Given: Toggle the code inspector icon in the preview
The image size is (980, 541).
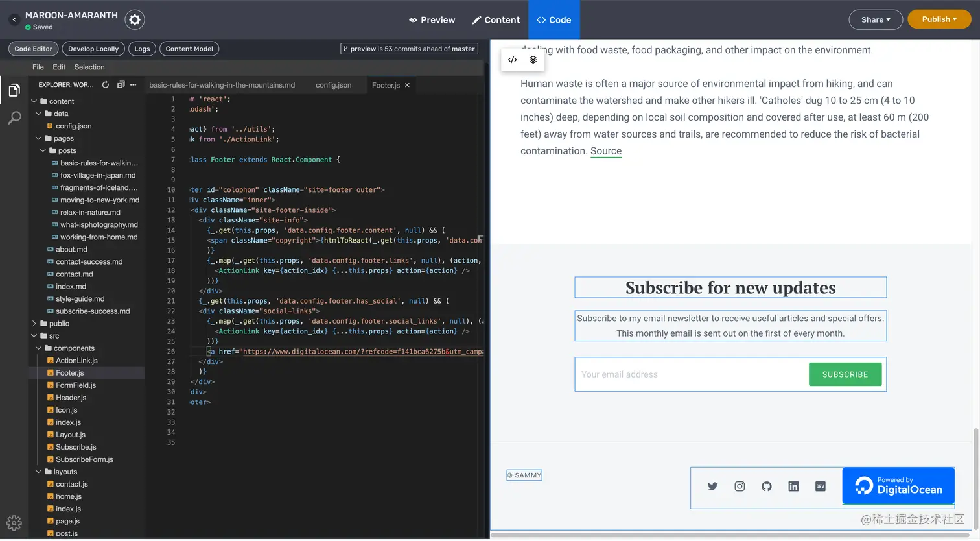Looking at the screenshot, I should click(512, 59).
